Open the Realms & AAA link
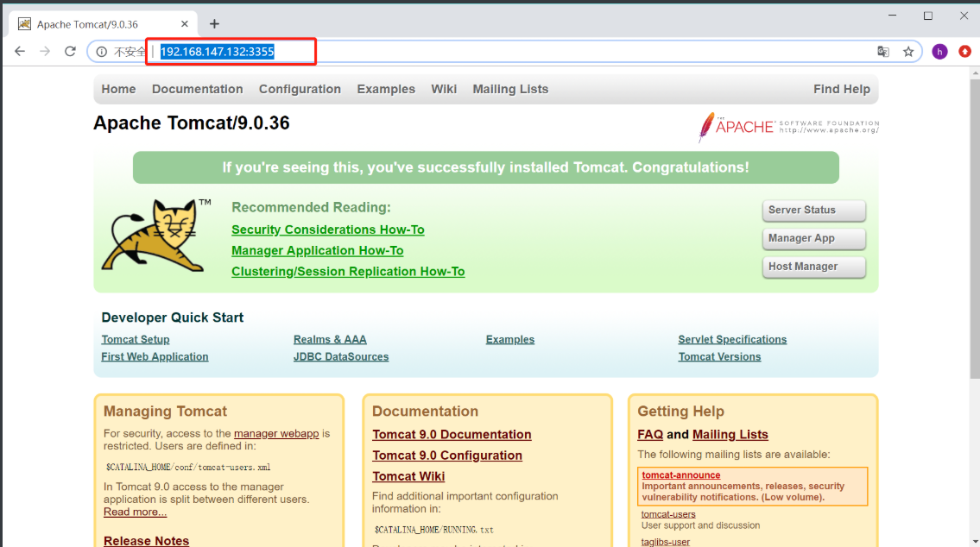The image size is (980, 547). (330, 340)
